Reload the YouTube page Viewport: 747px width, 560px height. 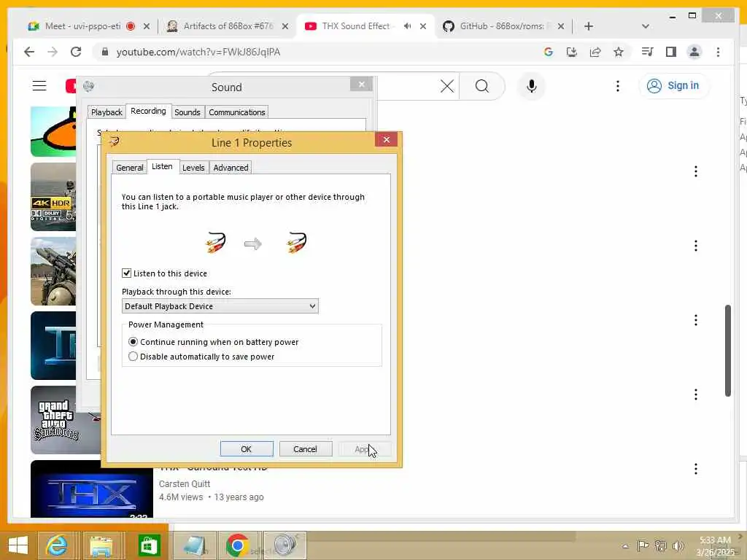click(x=76, y=52)
